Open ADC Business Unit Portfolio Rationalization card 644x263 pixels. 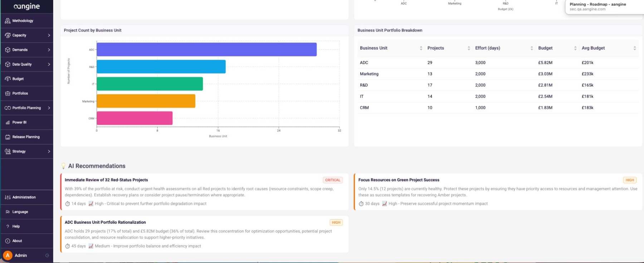tap(205, 234)
